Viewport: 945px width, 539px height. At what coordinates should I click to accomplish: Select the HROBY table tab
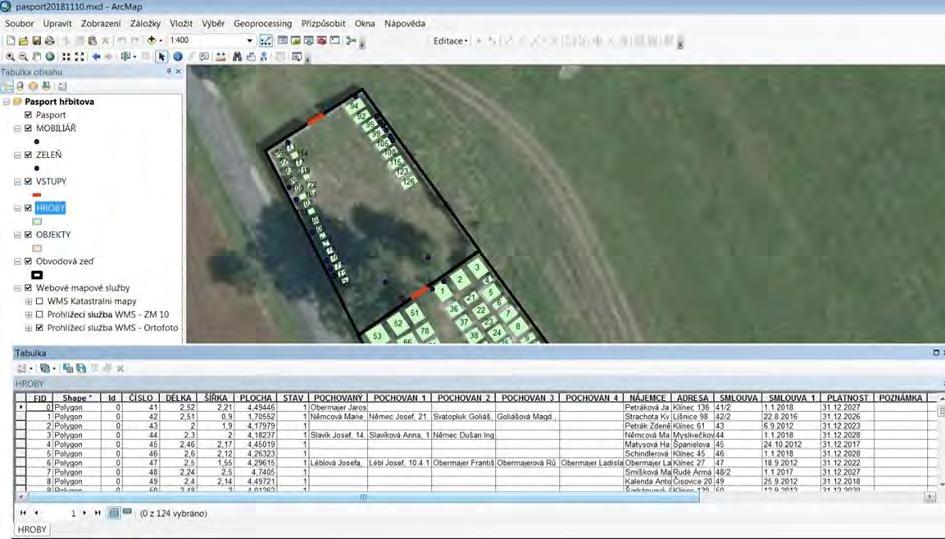click(x=32, y=529)
